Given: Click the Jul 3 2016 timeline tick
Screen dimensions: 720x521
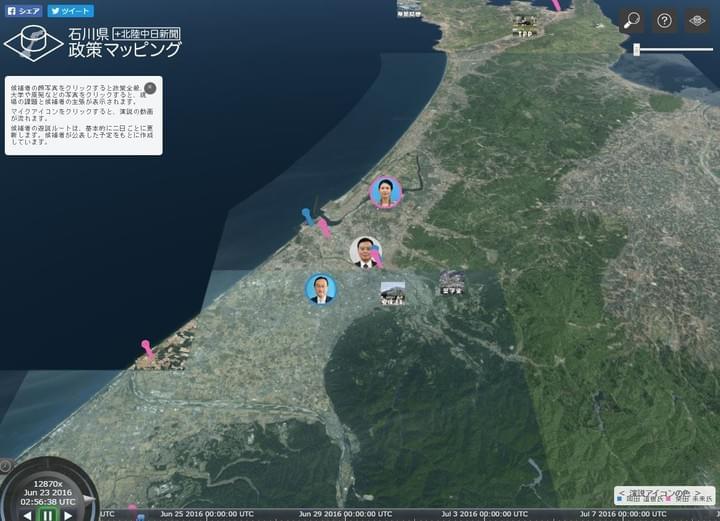Looking at the screenshot, I should [x=484, y=514].
